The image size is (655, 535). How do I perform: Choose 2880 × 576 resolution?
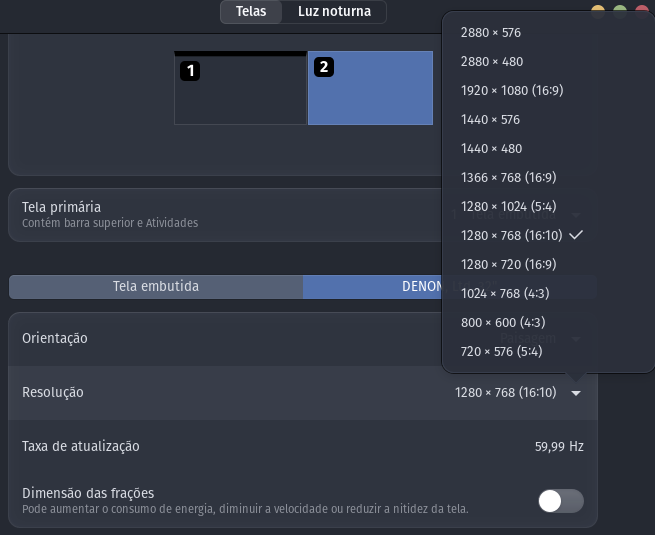491,33
